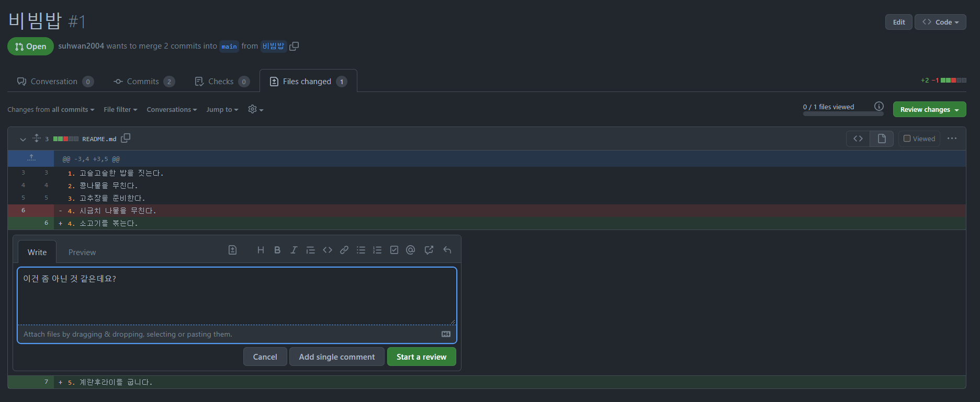Switch to the Preview tab
Screen dimensions: 980x402
[82, 252]
